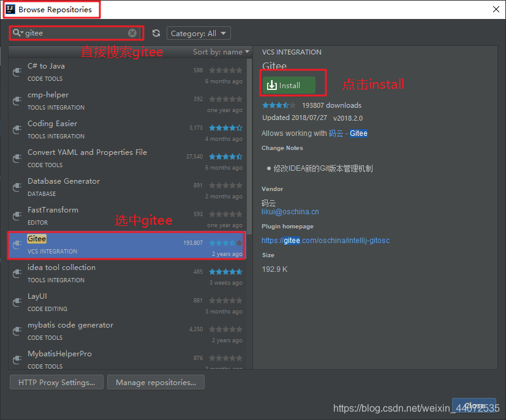Select the idea tool collection plugin
Image resolution: width=506 pixels, height=420 pixels.
[127, 274]
